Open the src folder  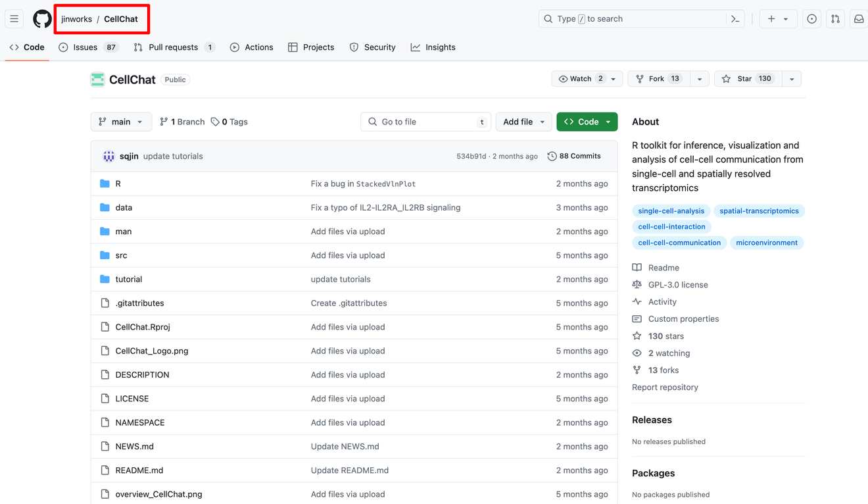(x=121, y=255)
